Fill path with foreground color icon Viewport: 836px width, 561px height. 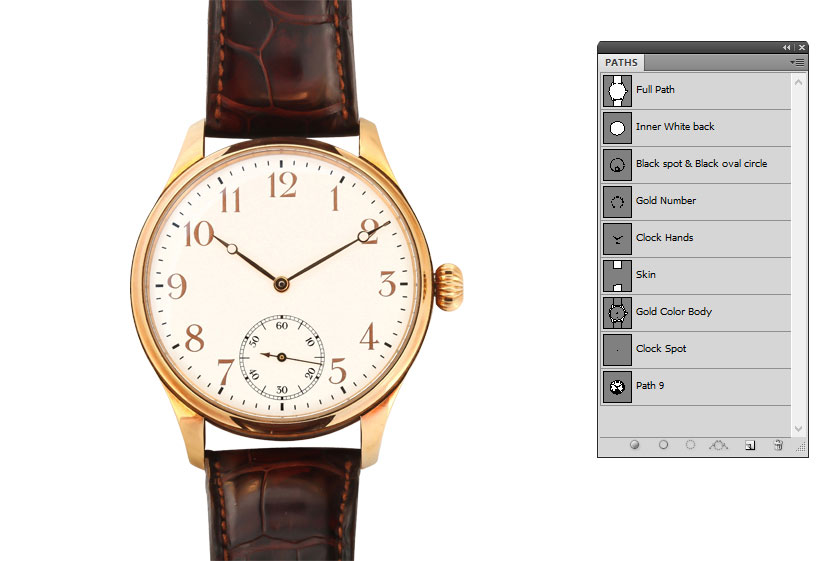click(x=635, y=446)
